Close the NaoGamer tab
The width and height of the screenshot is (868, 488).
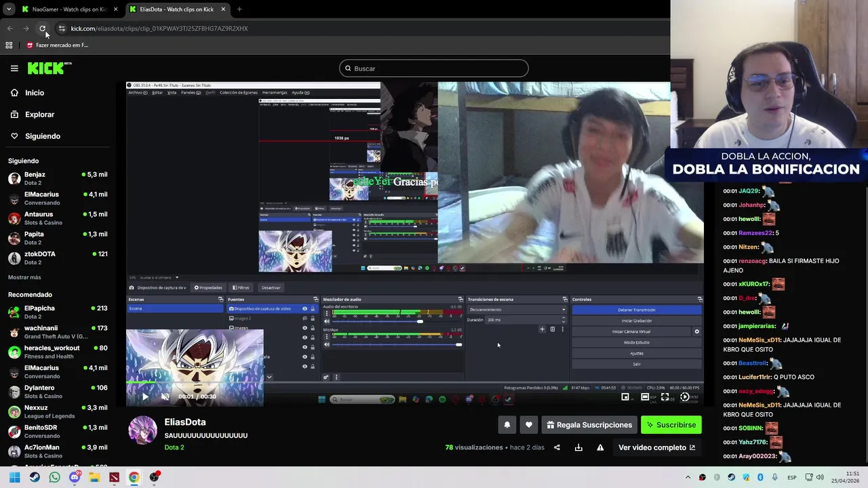pos(115,9)
